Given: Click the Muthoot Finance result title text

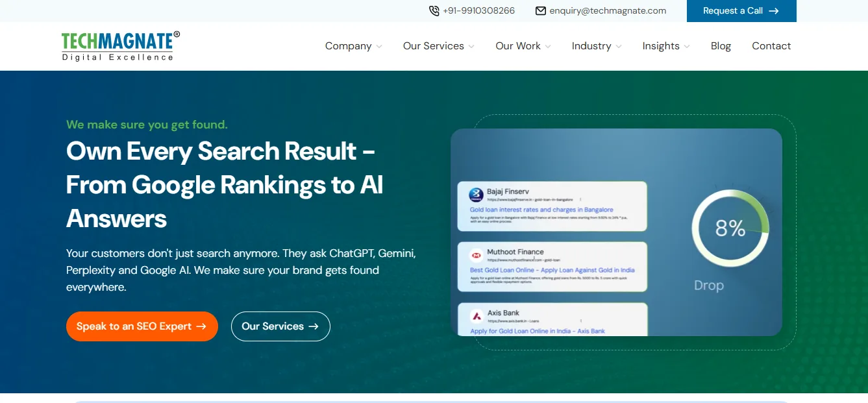Looking at the screenshot, I should (515, 252).
